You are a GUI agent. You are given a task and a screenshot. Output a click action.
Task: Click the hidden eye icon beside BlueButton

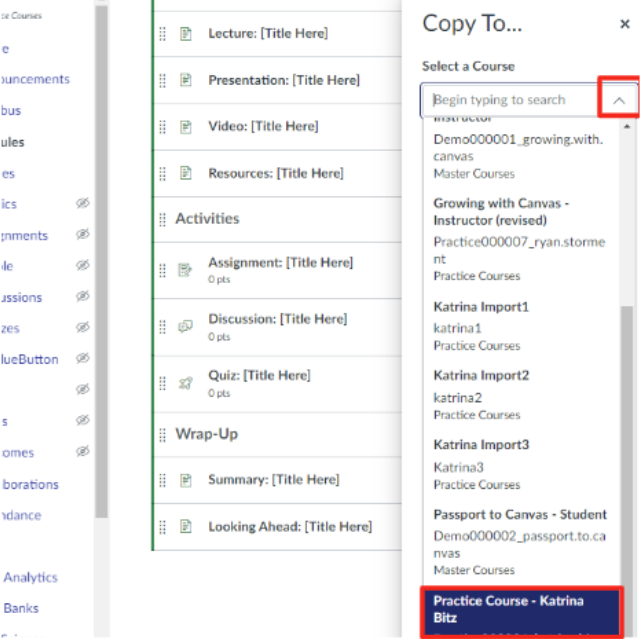(83, 359)
